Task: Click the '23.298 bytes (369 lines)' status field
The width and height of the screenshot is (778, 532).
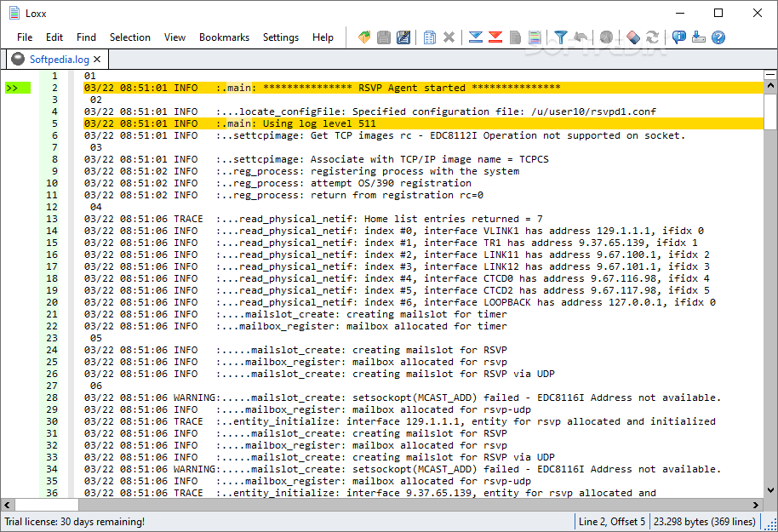Action: click(705, 522)
